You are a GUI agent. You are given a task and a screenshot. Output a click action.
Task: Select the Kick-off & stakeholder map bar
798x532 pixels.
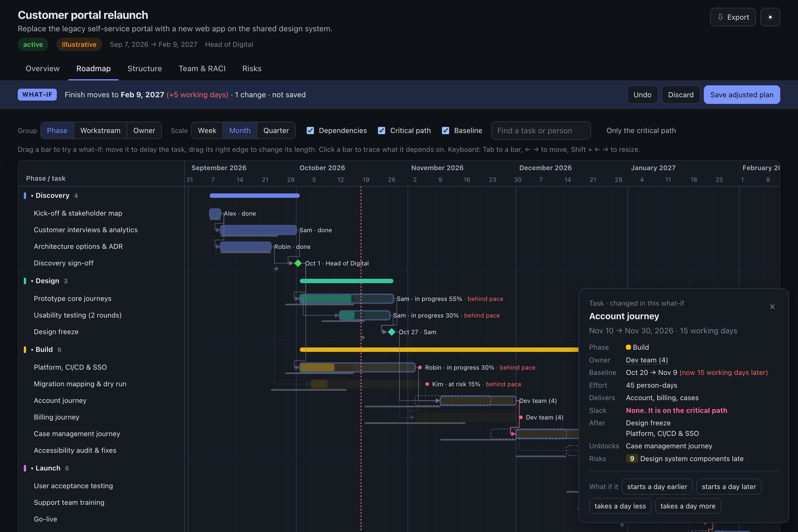click(x=215, y=213)
